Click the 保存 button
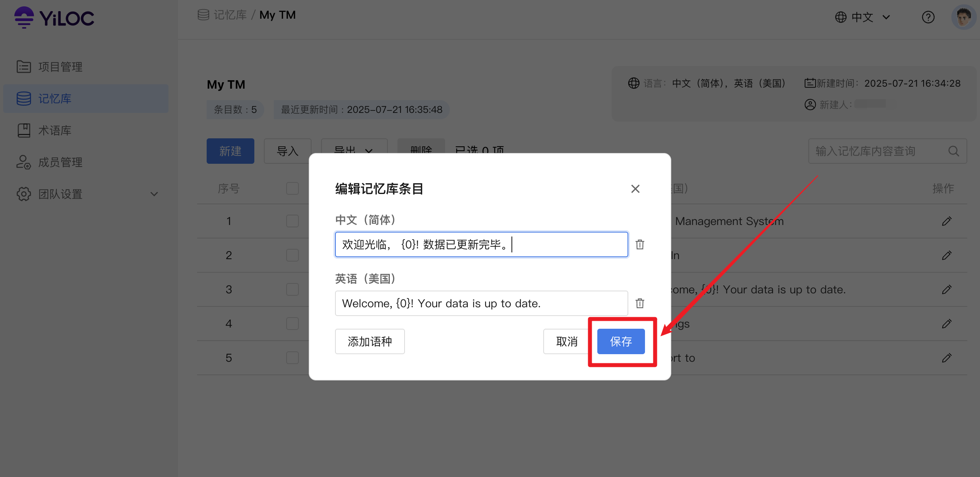980x477 pixels. [621, 341]
